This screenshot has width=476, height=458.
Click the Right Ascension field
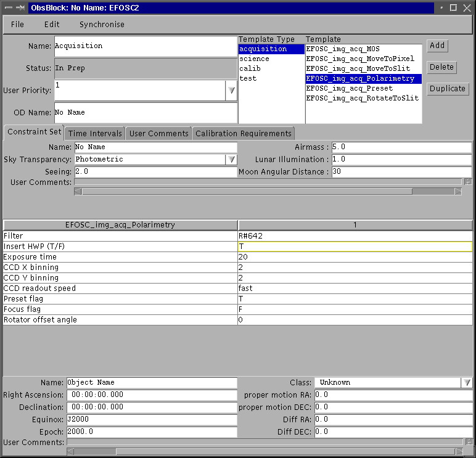point(152,395)
